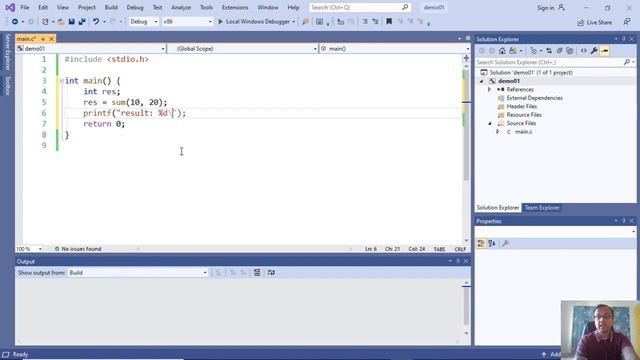640x360 pixels.
Task: Click the feedback icon beside Live Share
Action: (627, 22)
